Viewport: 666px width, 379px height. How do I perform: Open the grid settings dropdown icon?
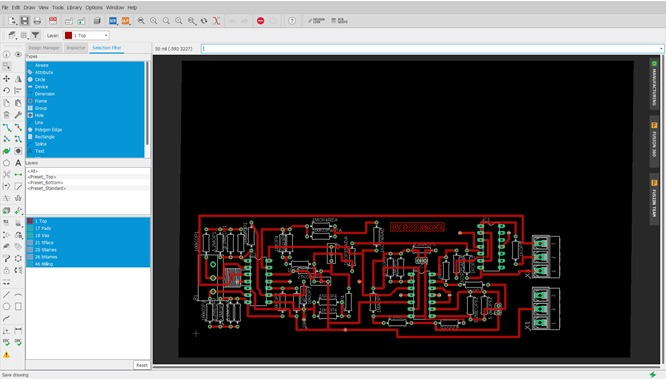(24, 36)
